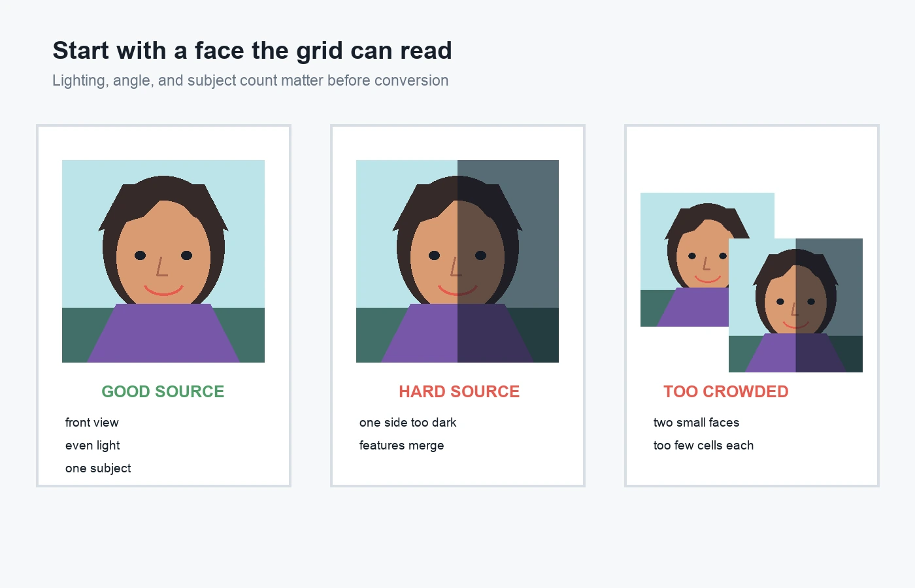The image size is (915, 588).
Task: Click 'one side too dark' text
Action: pos(408,423)
